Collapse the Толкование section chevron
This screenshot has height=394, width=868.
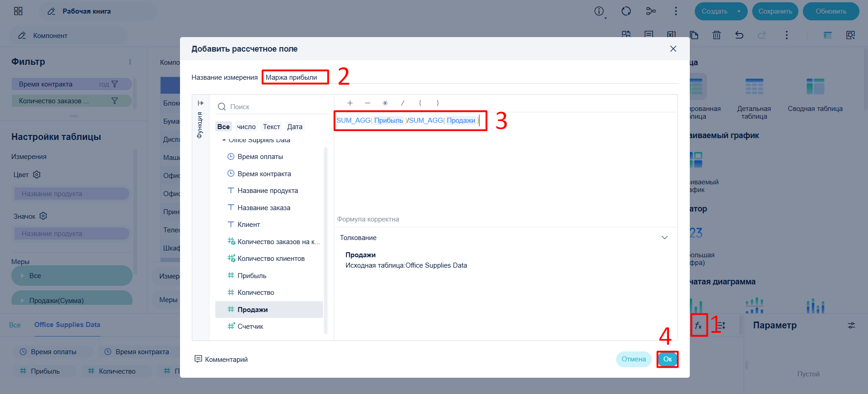tap(664, 238)
